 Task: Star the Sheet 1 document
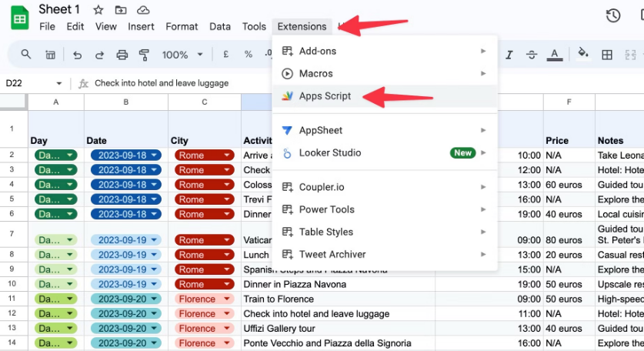[98, 10]
